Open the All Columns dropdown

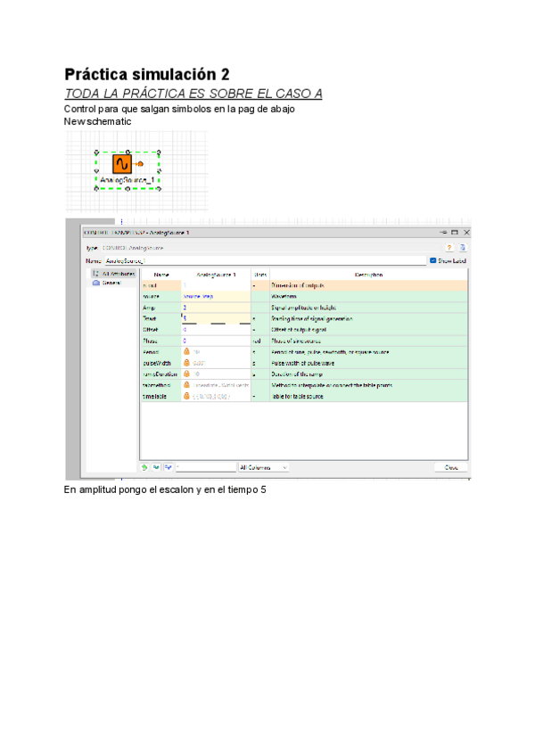click(263, 466)
